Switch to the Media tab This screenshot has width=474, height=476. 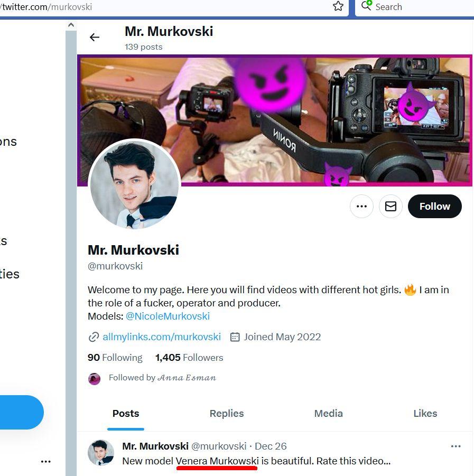[x=328, y=414]
